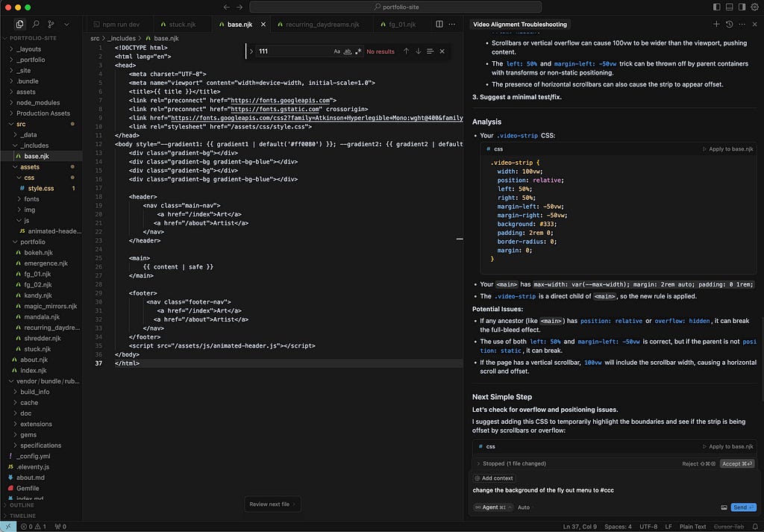
Task: Apply .video-strip CSS block to base.njk
Action: (x=728, y=149)
